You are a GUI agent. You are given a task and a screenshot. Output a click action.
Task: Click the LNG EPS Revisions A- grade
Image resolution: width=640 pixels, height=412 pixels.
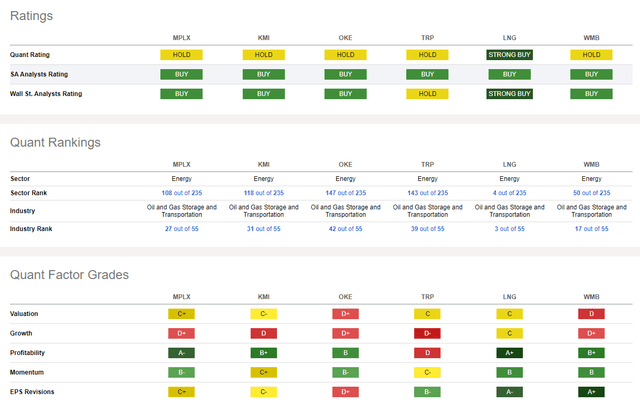point(509,392)
